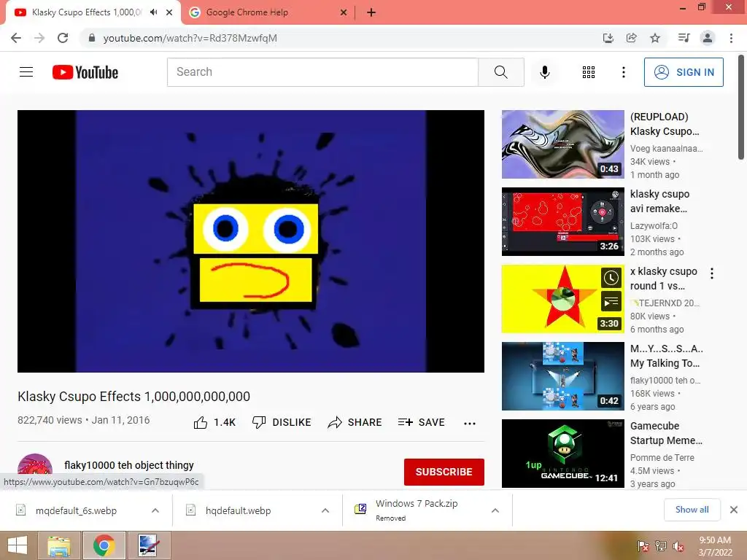Open the hqdefault.webp download
The image size is (747, 560).
pyautogui.click(x=239, y=510)
